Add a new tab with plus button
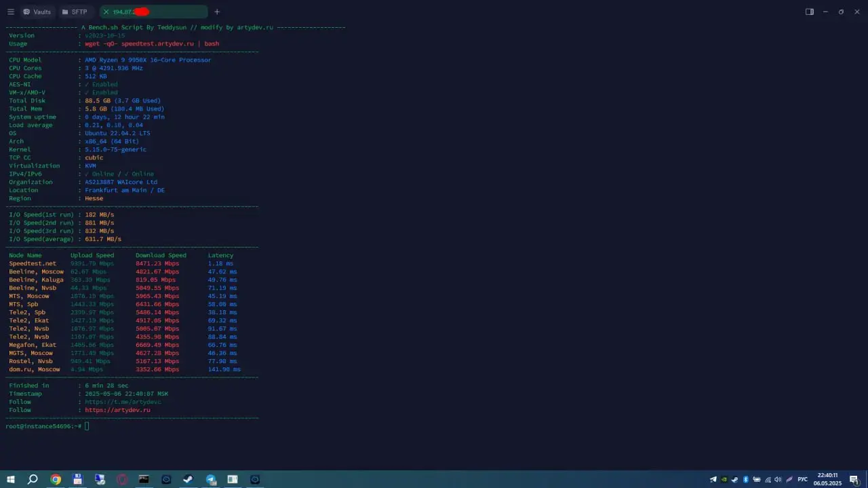868x488 pixels. [217, 12]
